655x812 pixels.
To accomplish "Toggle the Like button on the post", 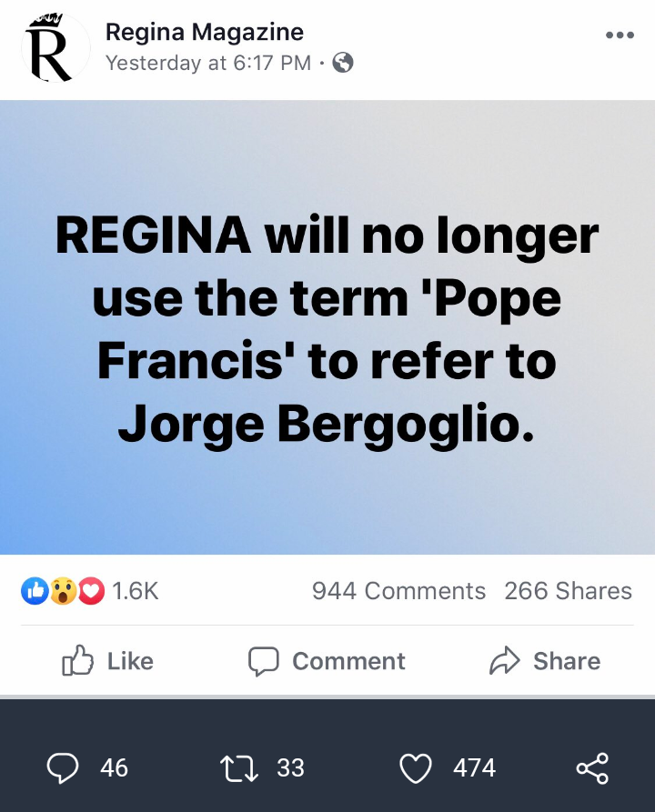I will click(x=107, y=661).
